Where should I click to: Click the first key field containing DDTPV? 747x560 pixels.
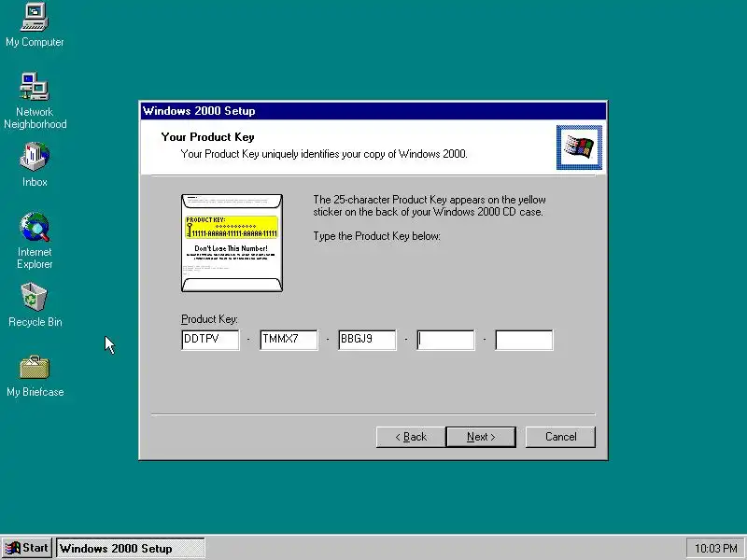click(x=210, y=340)
